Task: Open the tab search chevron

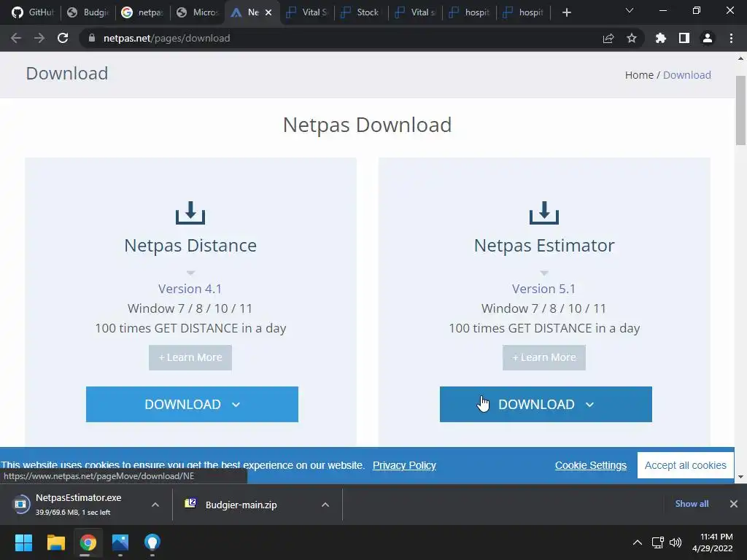Action: click(630, 10)
